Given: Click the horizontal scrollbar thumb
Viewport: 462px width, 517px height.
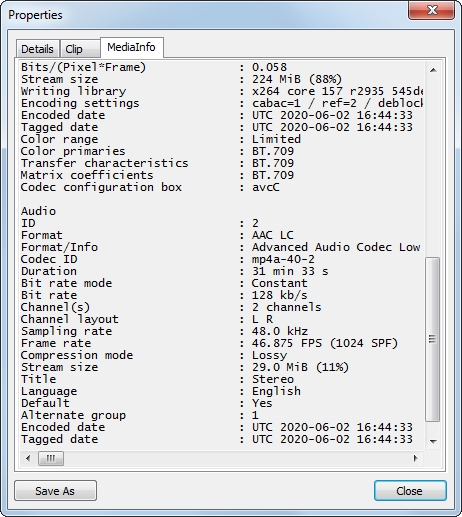Looking at the screenshot, I should 51,459.
